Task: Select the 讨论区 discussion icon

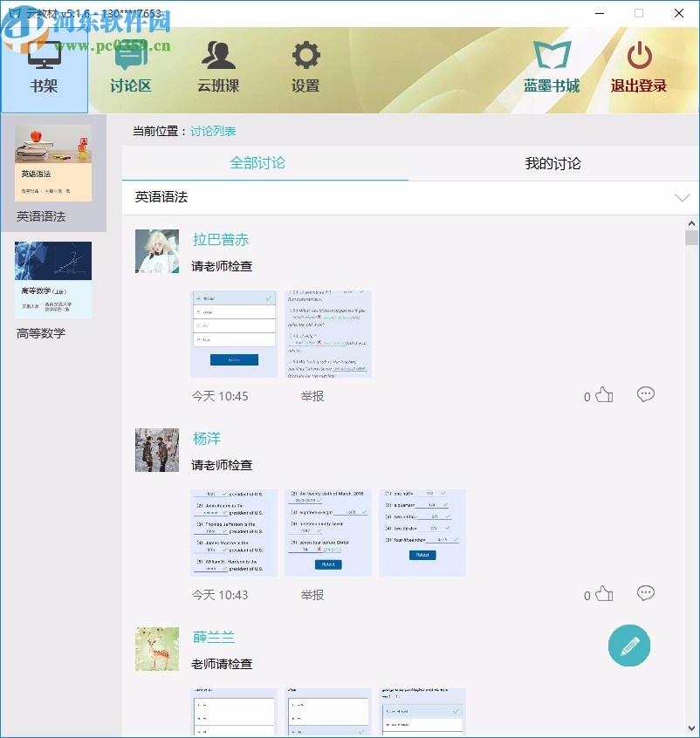Action: pyautogui.click(x=130, y=70)
